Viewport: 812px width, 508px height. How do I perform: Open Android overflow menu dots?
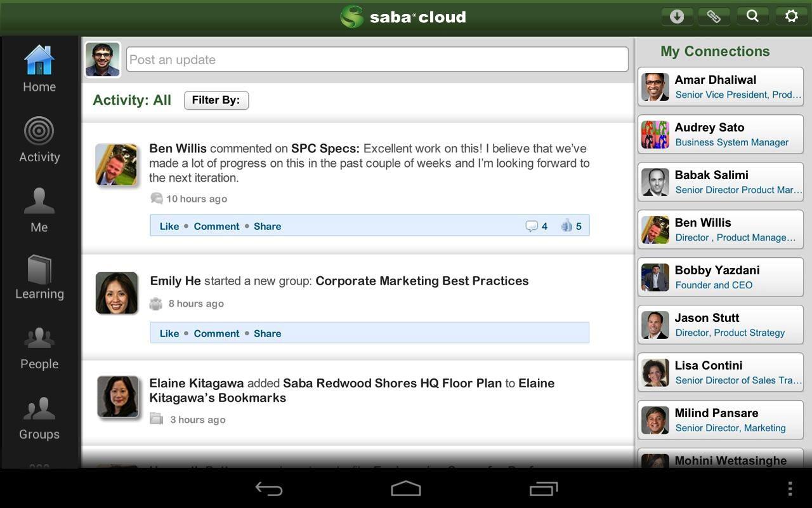[x=790, y=488]
